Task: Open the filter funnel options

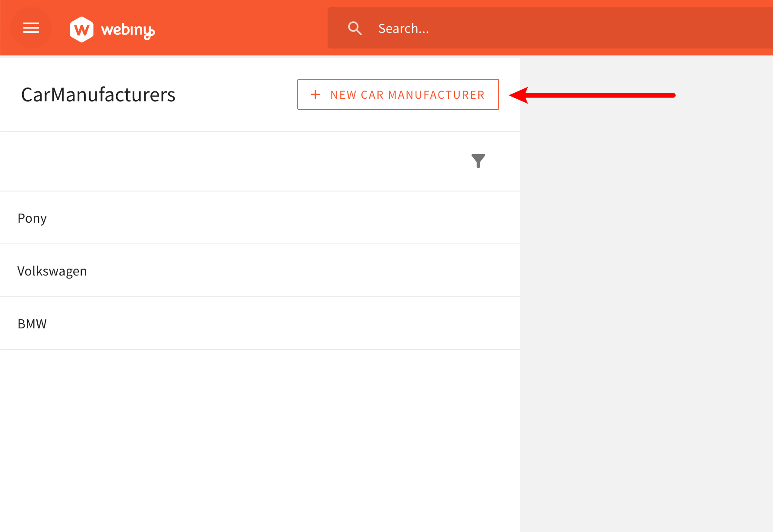Action: pyautogui.click(x=478, y=161)
